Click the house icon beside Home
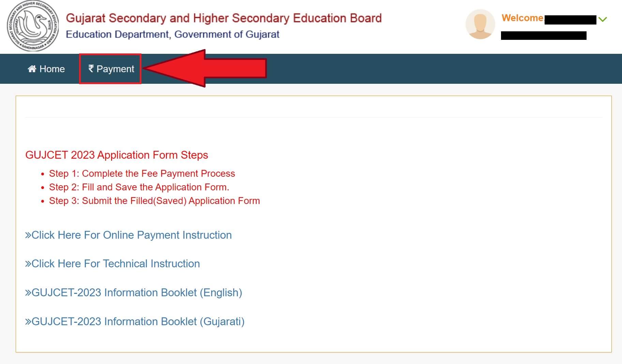Screen dimensions: 622x364 [32, 69]
